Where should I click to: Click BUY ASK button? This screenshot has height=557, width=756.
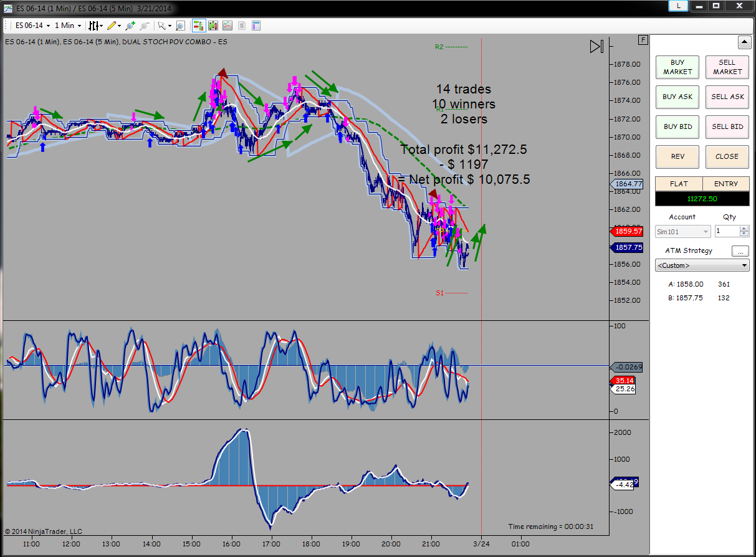coord(677,97)
